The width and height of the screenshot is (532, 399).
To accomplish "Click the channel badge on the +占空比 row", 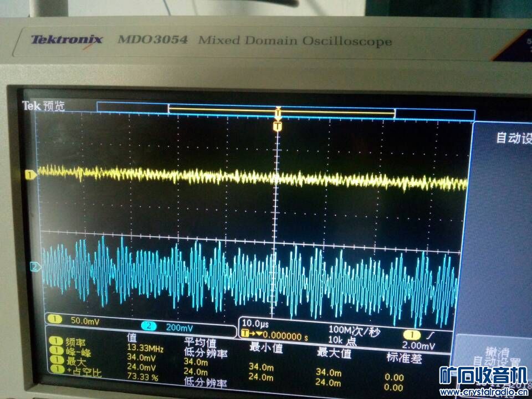I will click(57, 369).
